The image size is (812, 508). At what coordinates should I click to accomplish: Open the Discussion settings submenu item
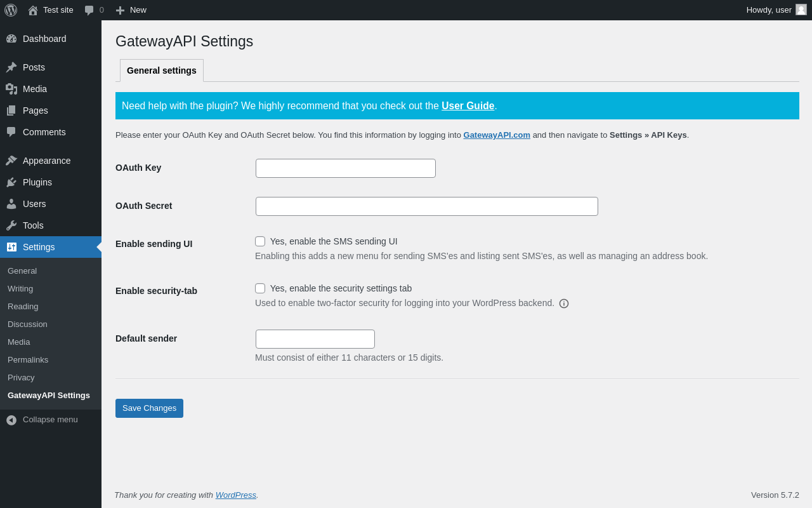[x=51, y=324]
